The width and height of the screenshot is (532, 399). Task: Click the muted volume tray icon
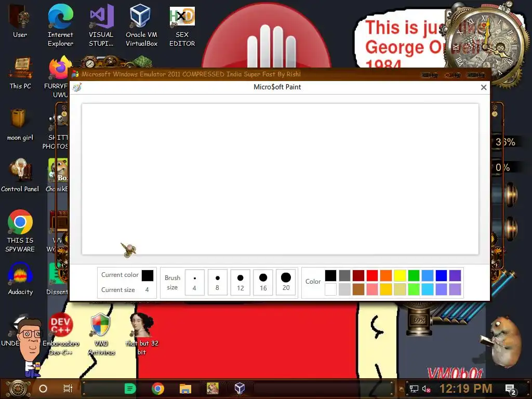[x=426, y=389]
